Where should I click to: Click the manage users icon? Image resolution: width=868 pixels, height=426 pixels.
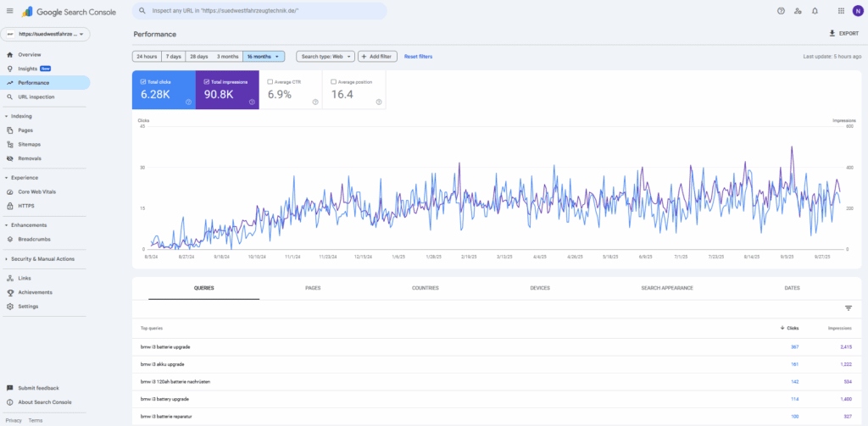(x=798, y=11)
